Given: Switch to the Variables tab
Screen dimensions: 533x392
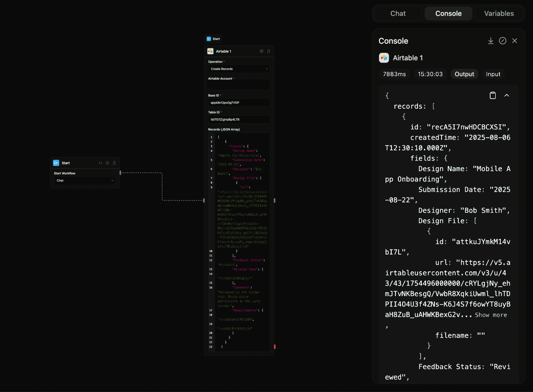Looking at the screenshot, I should point(499,13).
